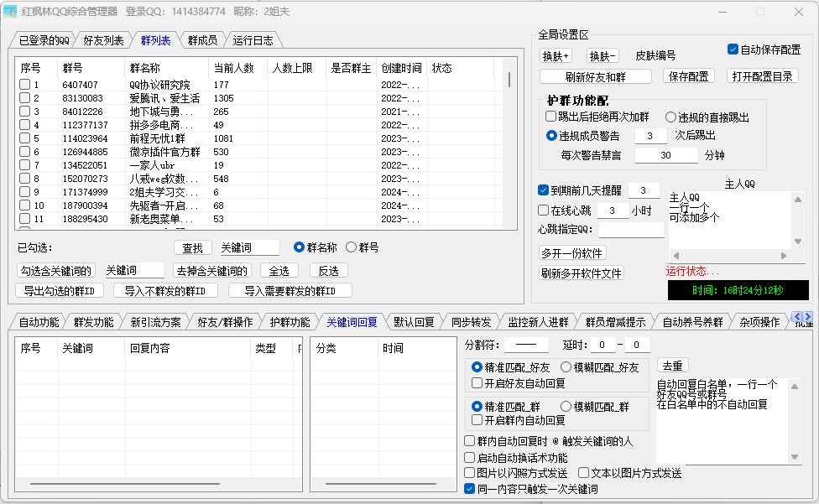Click the 刷新好友和群 button
This screenshot has width=819, height=504.
(596, 76)
